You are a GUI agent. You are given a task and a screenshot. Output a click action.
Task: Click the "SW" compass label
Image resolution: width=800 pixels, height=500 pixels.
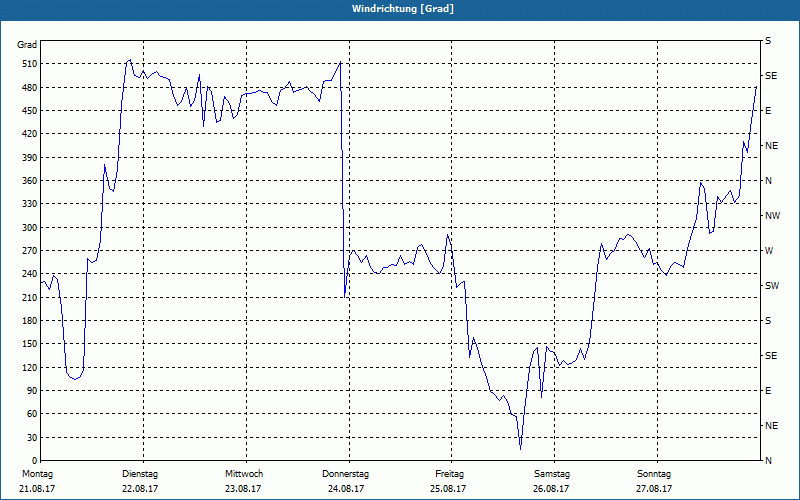772,286
